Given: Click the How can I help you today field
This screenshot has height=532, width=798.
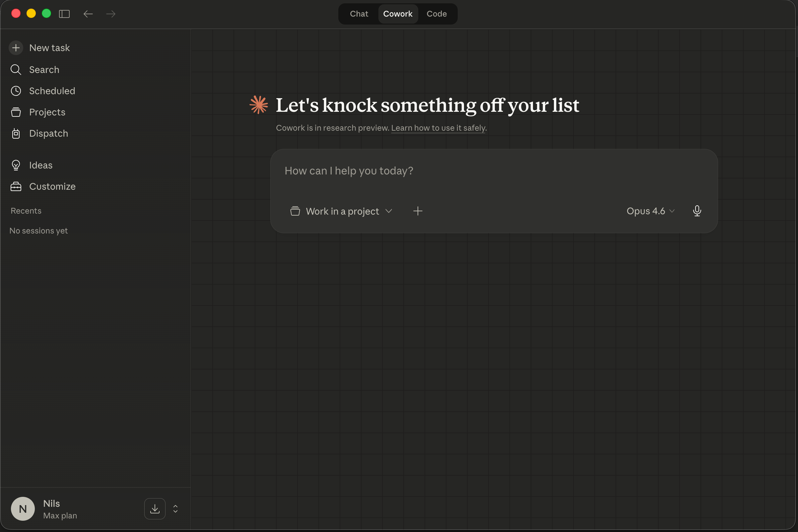Looking at the screenshot, I should point(494,171).
